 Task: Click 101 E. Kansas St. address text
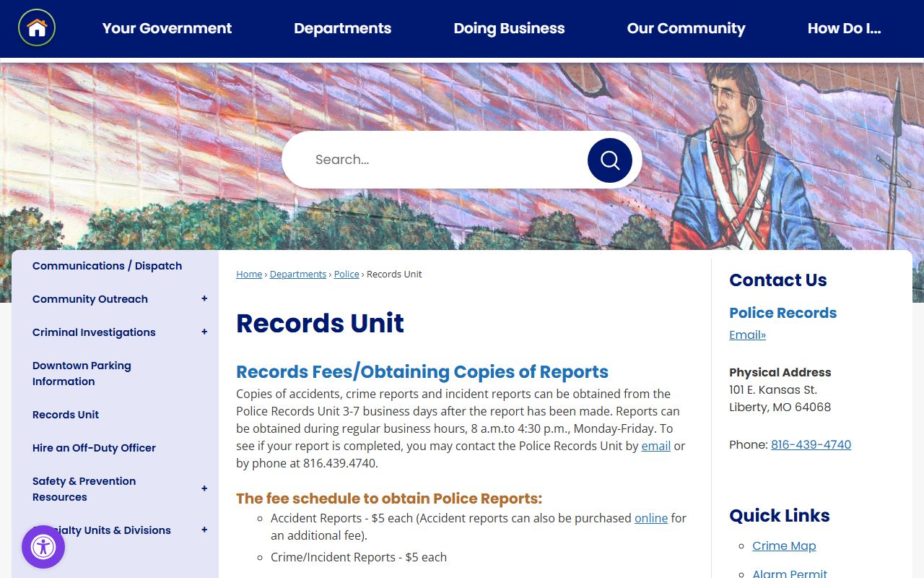coord(773,389)
